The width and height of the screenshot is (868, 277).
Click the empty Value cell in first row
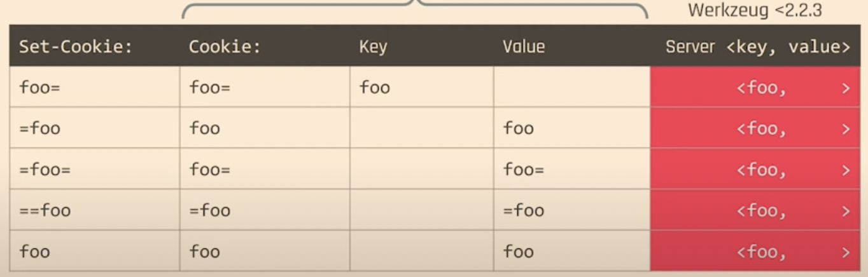click(571, 88)
